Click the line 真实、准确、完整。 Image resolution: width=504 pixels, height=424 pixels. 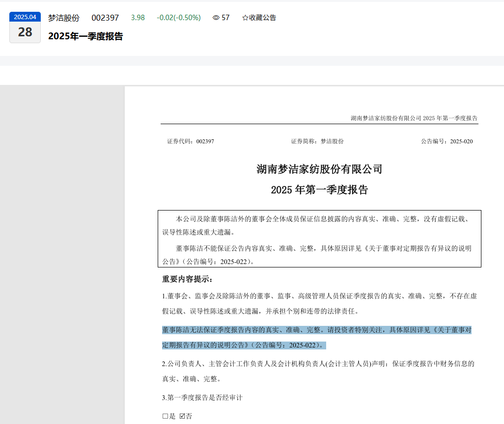[192, 379]
